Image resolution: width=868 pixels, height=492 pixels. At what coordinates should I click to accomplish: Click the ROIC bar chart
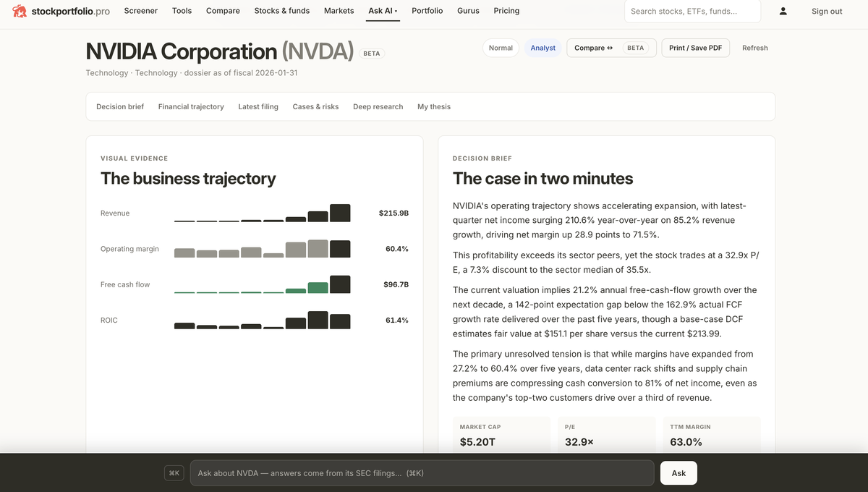263,320
